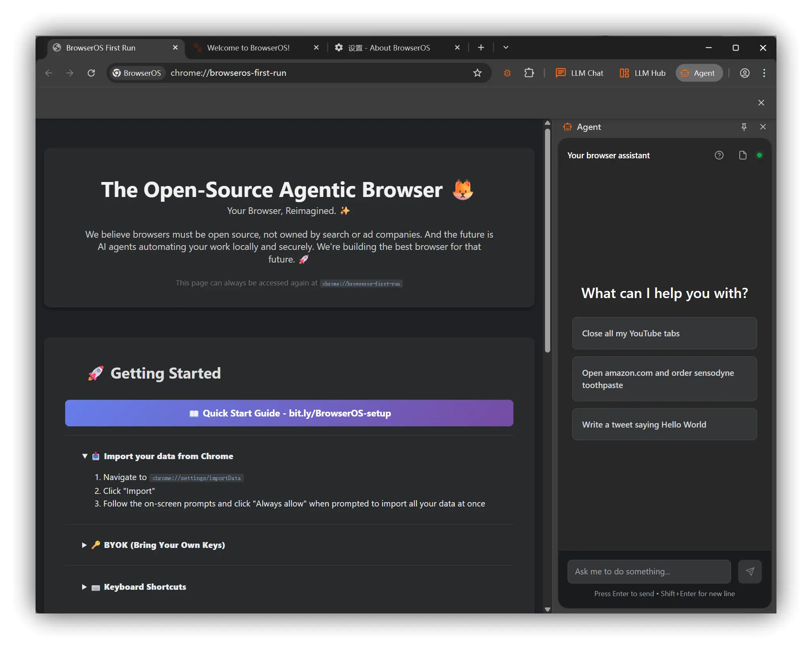Click the green status indicator dot
This screenshot has height=649, width=812.
pyautogui.click(x=759, y=155)
